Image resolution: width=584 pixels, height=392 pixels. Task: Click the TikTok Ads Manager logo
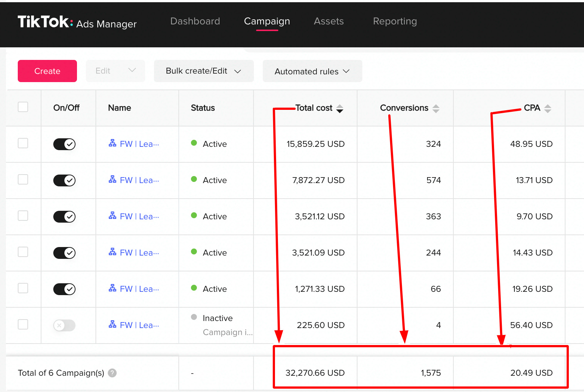tap(77, 22)
